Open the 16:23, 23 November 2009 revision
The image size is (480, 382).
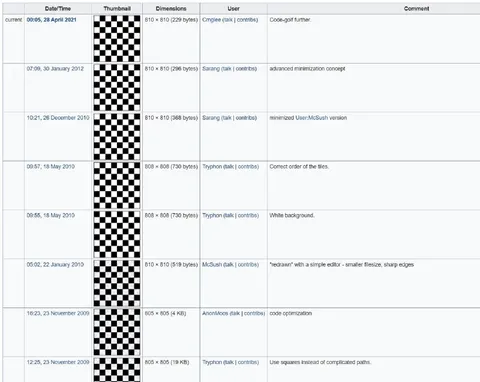coord(58,313)
